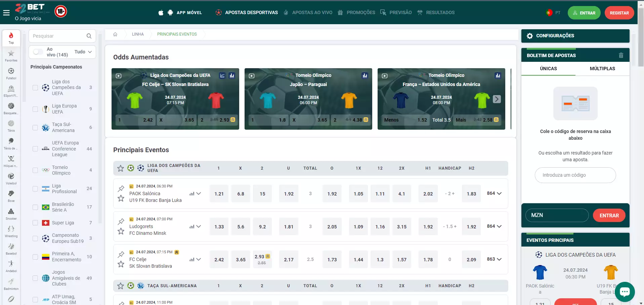Pin the Ludogorets vs Dinamo Minsk match

pos(121,221)
